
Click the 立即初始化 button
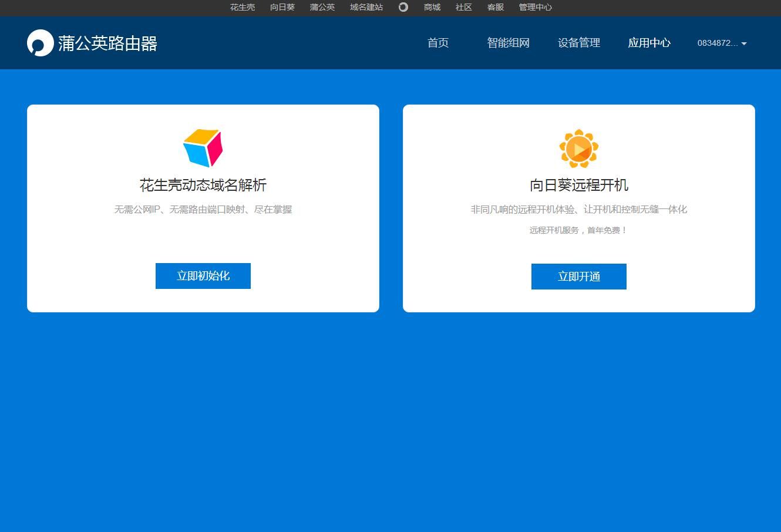pos(203,276)
